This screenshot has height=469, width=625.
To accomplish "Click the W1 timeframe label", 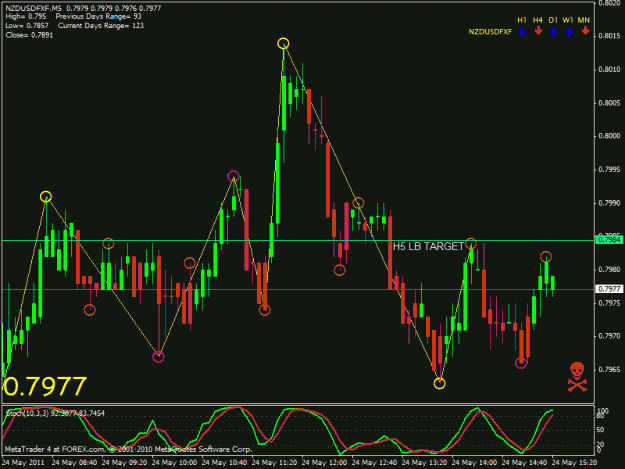I will 568,20.
